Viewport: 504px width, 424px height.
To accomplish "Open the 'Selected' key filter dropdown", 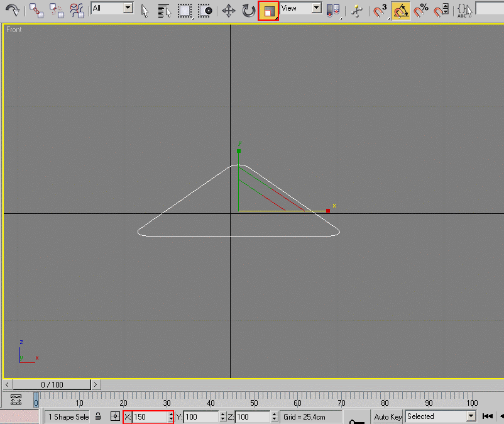I will tap(441, 416).
